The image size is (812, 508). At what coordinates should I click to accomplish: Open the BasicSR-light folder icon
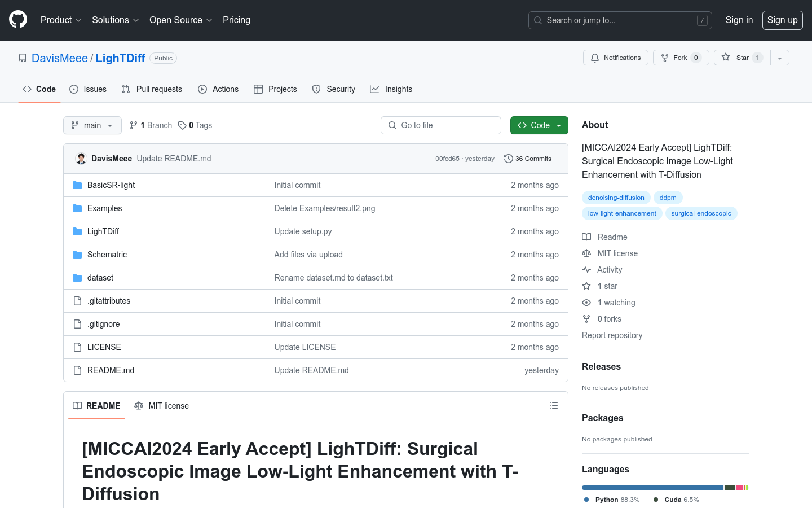(77, 185)
